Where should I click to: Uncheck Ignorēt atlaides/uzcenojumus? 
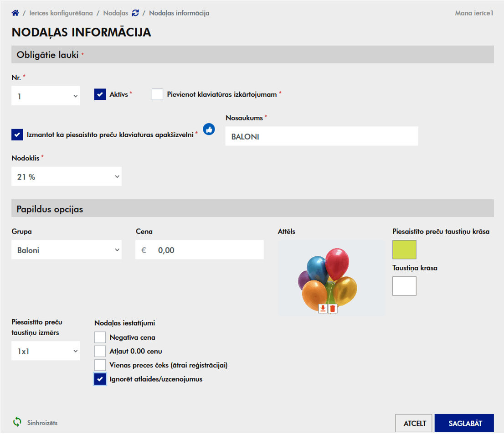click(x=100, y=379)
